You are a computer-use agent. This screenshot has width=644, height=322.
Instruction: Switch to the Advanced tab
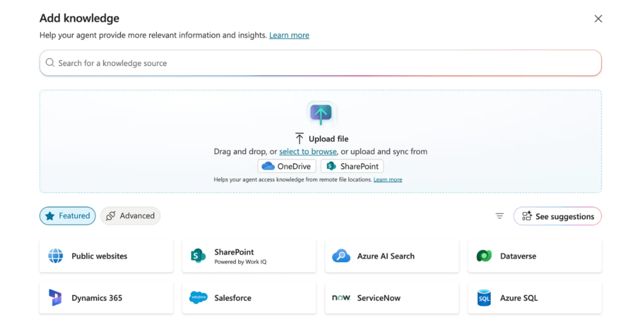pos(130,216)
